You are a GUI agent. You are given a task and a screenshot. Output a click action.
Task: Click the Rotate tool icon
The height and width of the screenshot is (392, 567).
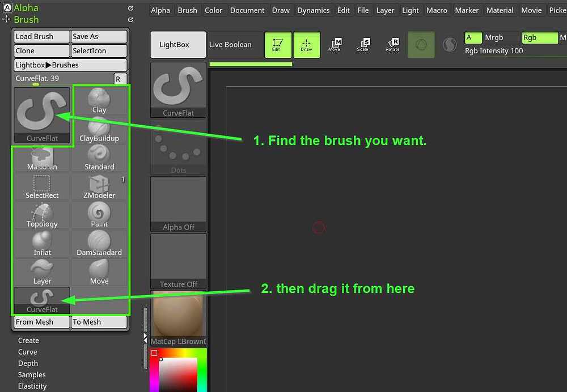(392, 45)
